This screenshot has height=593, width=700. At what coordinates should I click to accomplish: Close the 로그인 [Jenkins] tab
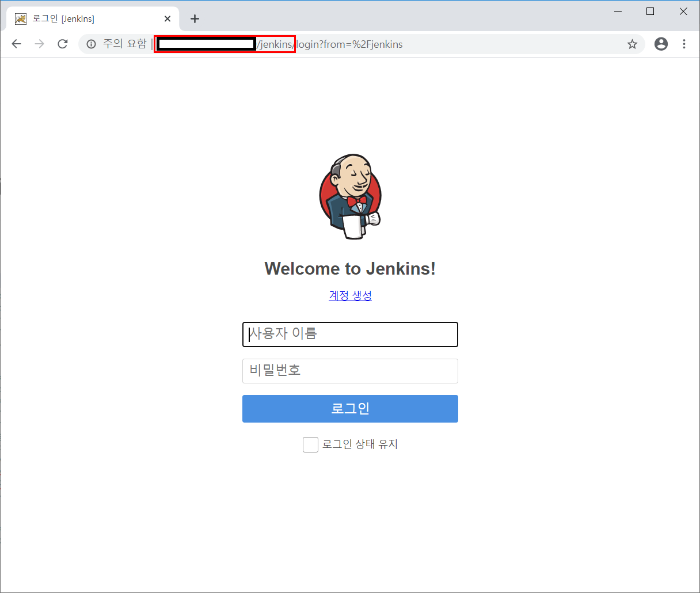[168, 19]
